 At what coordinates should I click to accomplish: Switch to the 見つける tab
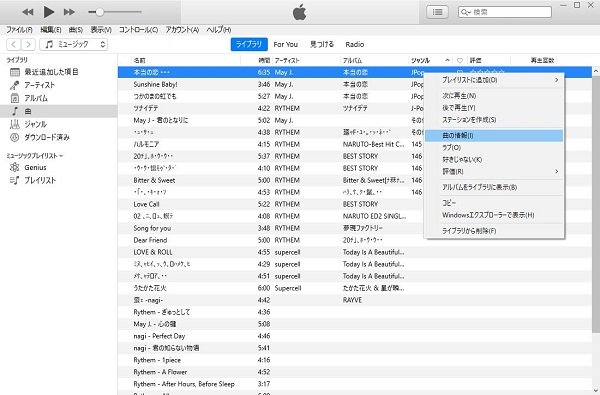coord(322,44)
